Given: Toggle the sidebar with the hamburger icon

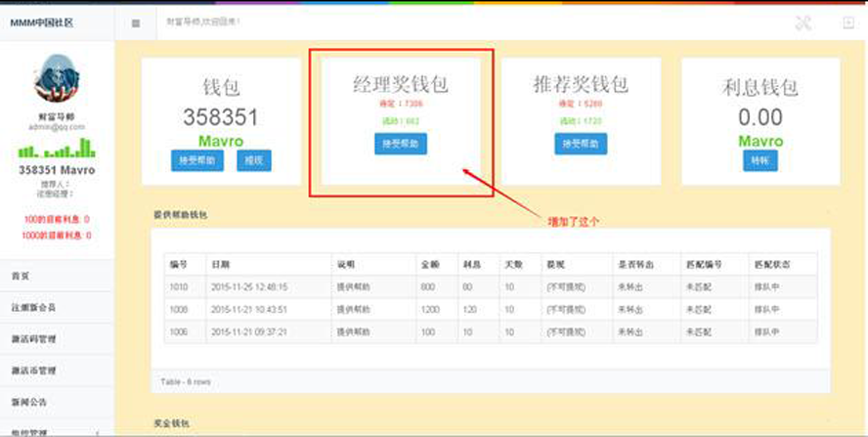Looking at the screenshot, I should (136, 23).
